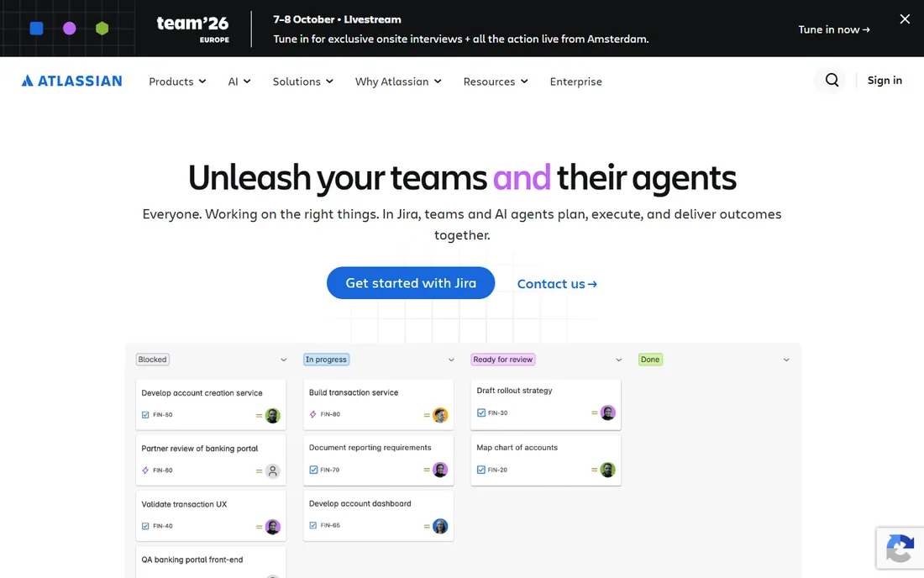Screen dimensions: 924x578
Task: Click assignee avatar on FIN-40 card
Action: pos(272,527)
